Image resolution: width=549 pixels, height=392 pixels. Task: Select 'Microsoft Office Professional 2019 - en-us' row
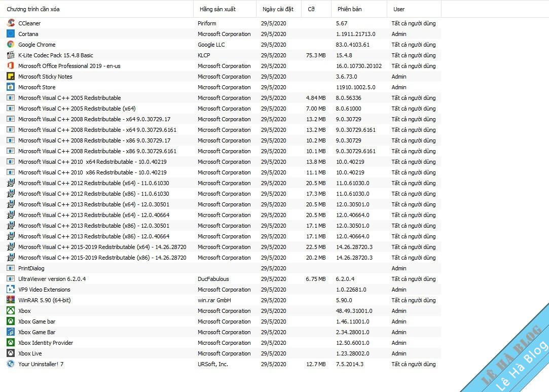pyautogui.click(x=221, y=66)
